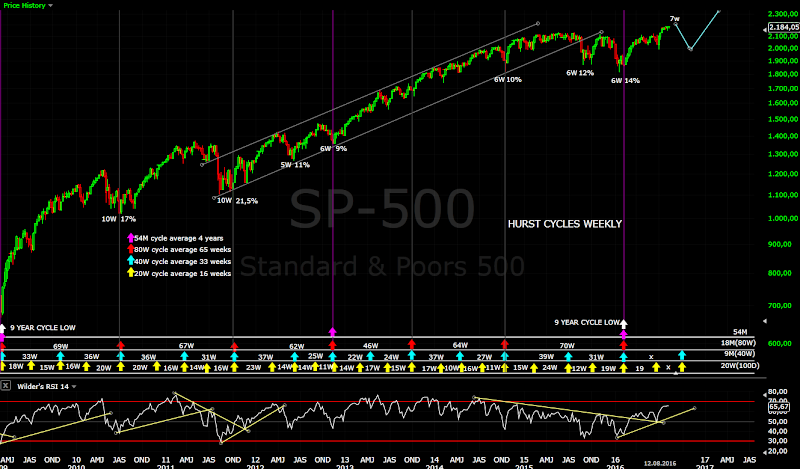Select the 6W 10% correction label
The width and height of the screenshot is (800, 469).
pos(507,80)
